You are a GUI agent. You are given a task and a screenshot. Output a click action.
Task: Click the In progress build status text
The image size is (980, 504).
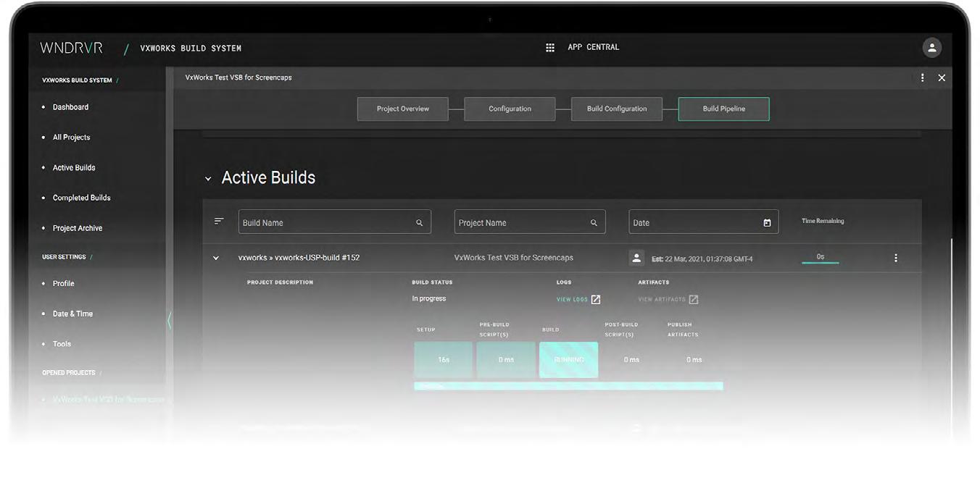(429, 298)
